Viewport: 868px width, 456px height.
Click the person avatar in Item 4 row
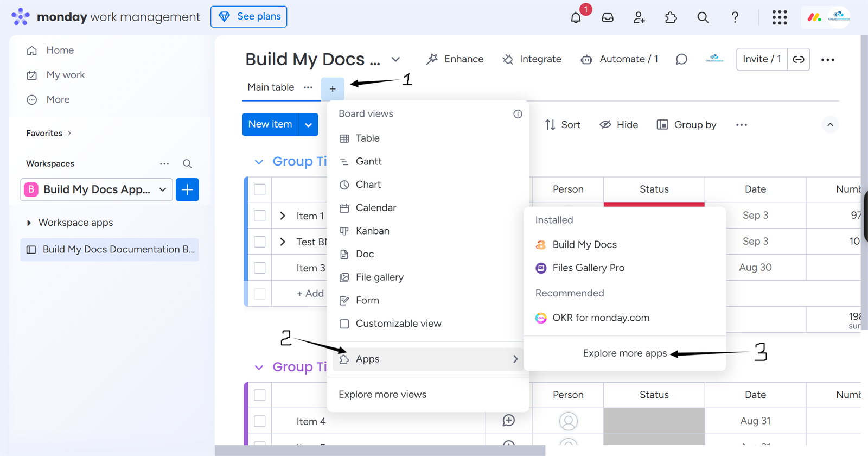pos(568,421)
